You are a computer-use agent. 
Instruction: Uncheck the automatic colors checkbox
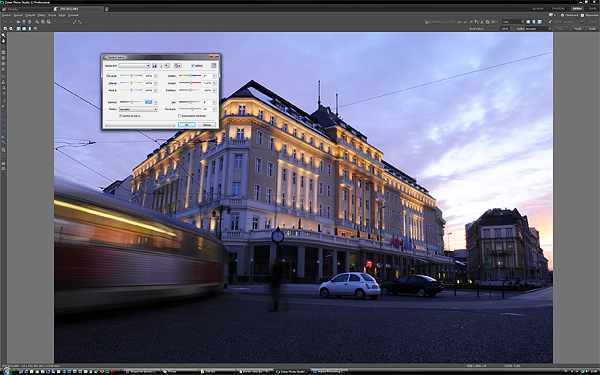[x=121, y=116]
